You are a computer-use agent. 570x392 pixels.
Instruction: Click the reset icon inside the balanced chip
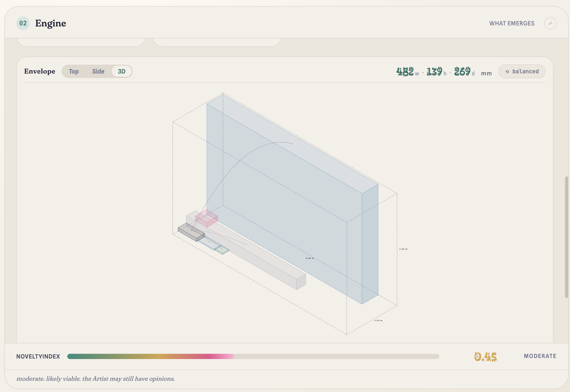[x=507, y=71]
